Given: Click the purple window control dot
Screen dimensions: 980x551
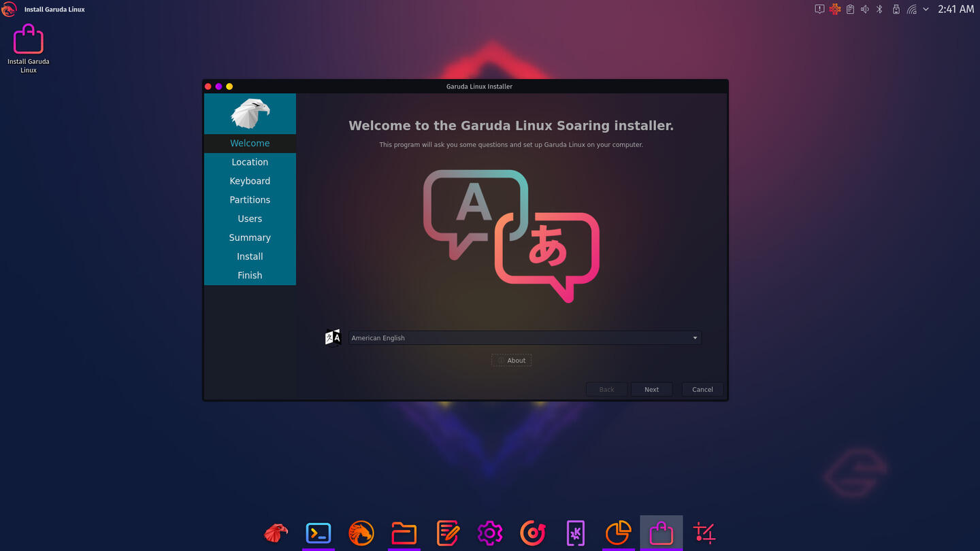Looking at the screenshot, I should tap(218, 86).
